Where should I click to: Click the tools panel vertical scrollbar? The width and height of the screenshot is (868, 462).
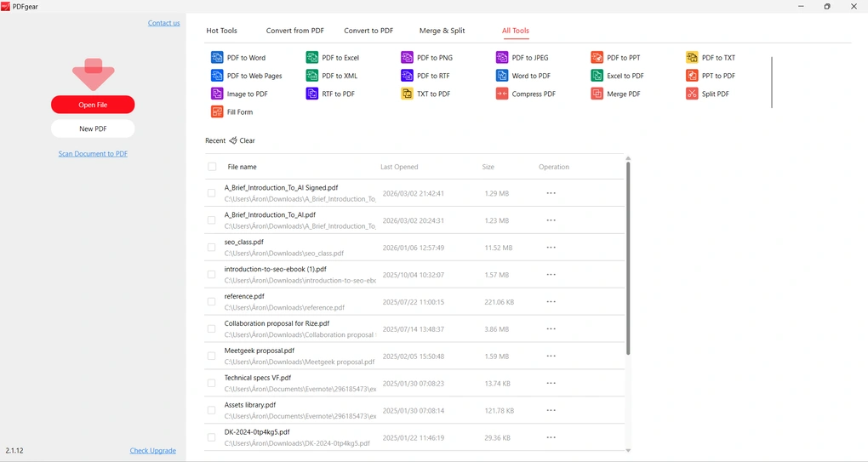pyautogui.click(x=772, y=82)
